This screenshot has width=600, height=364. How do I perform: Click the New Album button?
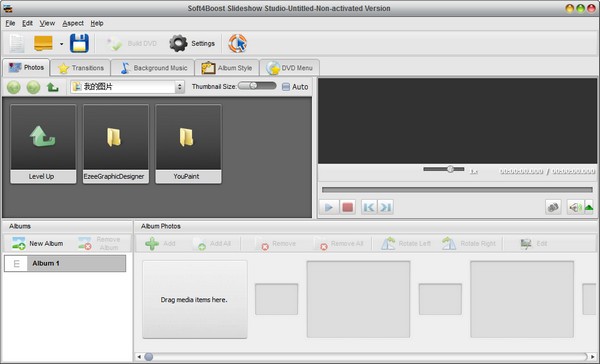(x=38, y=243)
